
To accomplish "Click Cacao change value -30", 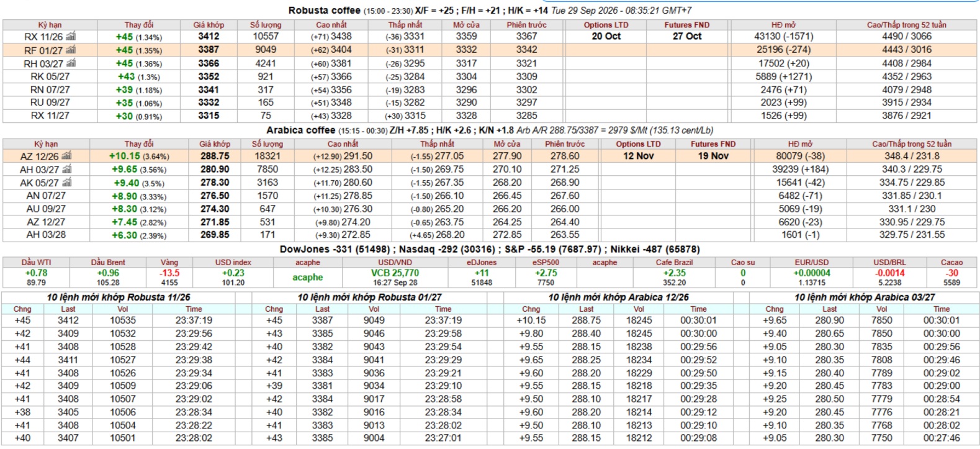I will tap(952, 273).
